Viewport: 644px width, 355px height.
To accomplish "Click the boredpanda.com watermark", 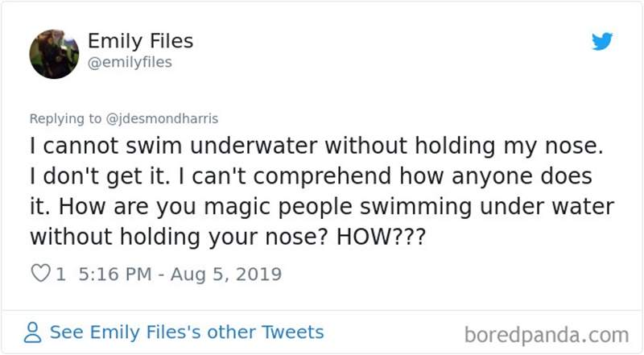I will click(547, 334).
